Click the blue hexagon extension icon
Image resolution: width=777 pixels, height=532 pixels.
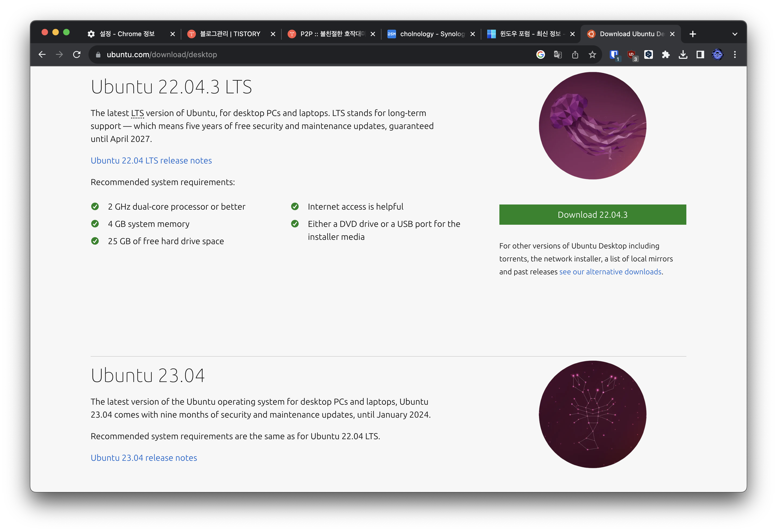[x=649, y=54]
